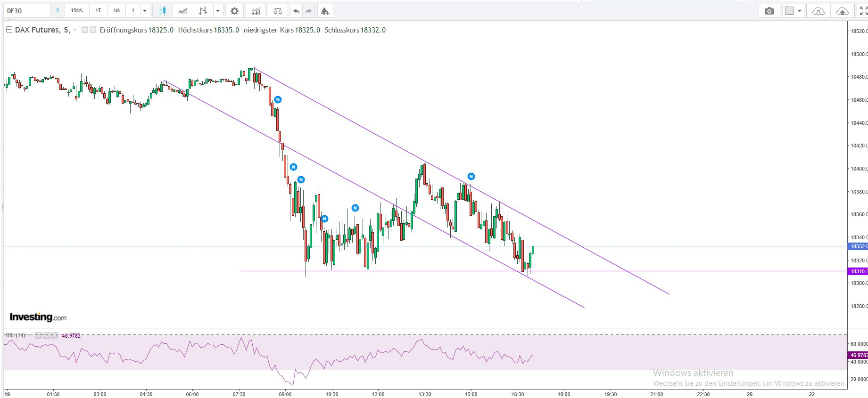Select the 1T daily timeframe
Screen dimensions: 868x398
[98, 11]
